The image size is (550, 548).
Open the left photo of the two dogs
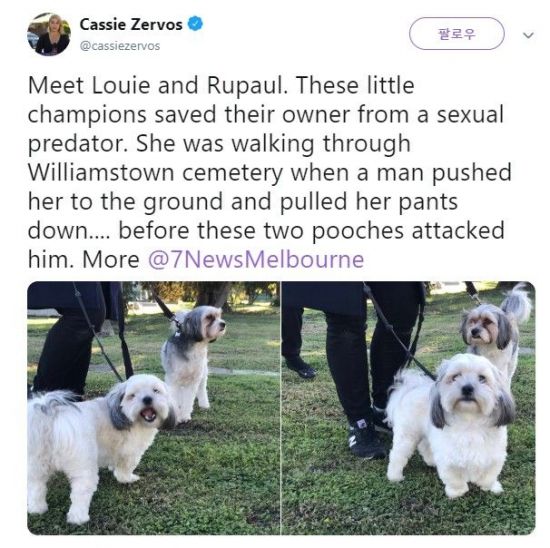[154, 408]
